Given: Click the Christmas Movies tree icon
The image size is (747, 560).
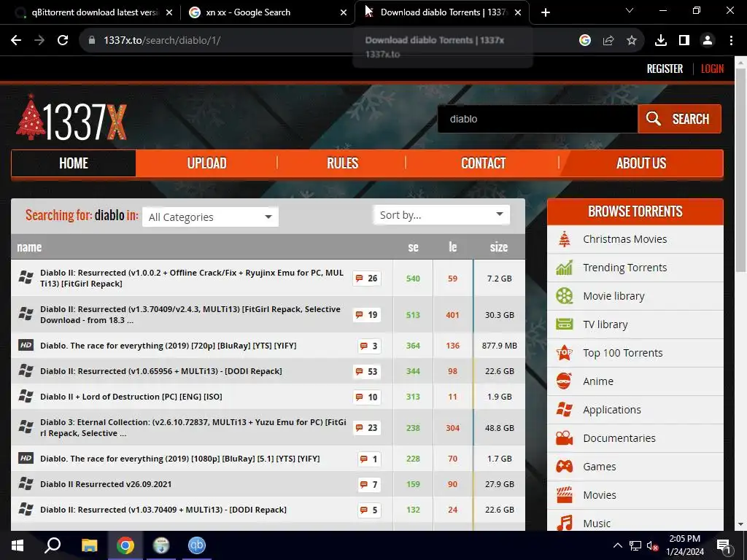Looking at the screenshot, I should click(x=565, y=239).
